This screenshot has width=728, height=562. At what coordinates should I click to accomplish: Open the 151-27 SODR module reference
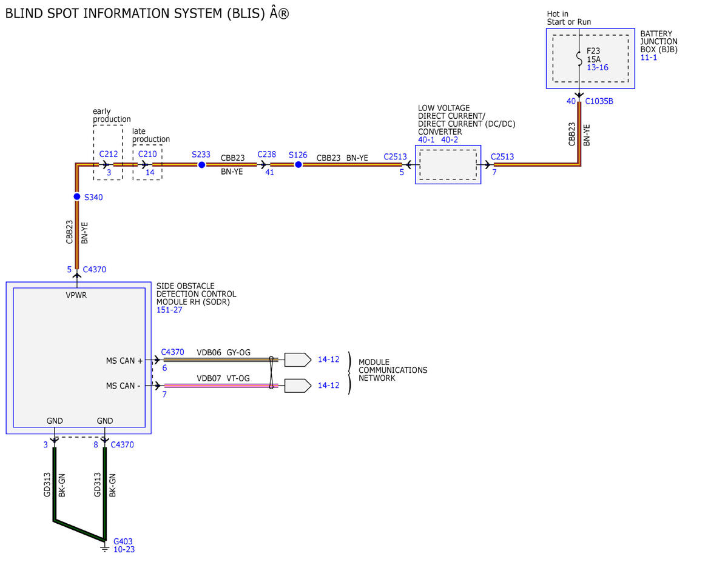coord(169,310)
